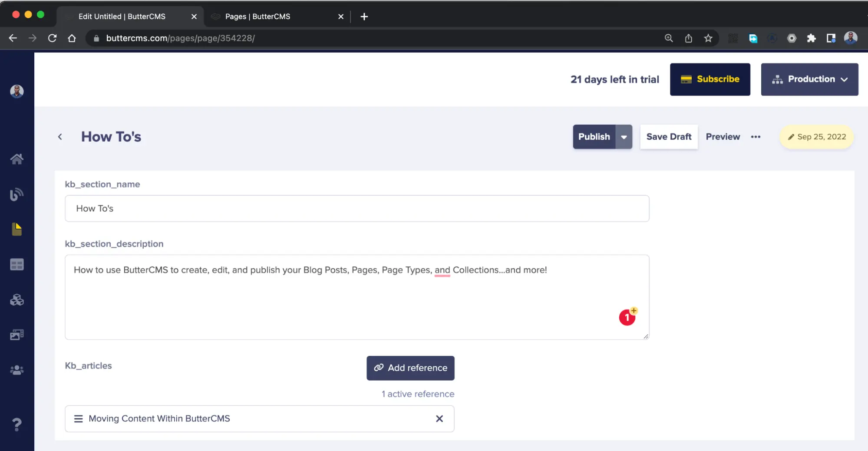Open a new browser tab with plus
Screen dimensions: 868x451
(364, 16)
